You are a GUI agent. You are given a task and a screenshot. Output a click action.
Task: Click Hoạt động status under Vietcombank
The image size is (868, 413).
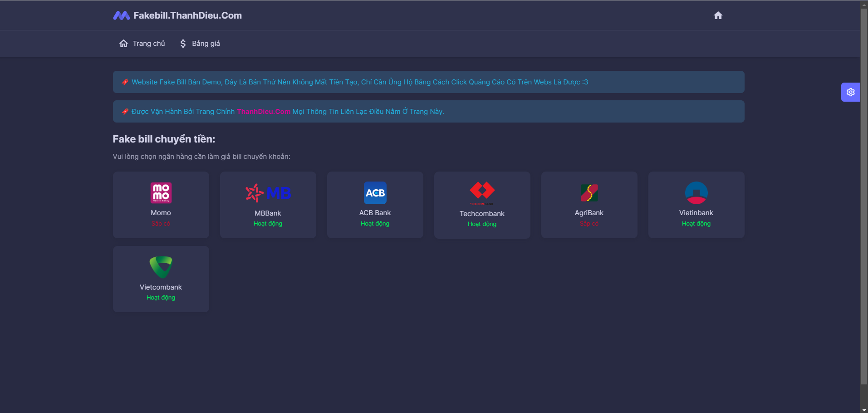(161, 298)
